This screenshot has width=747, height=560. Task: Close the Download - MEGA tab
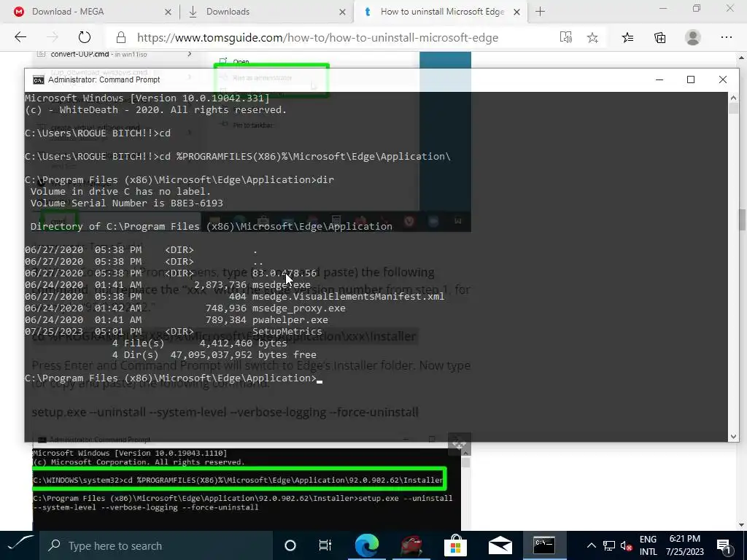pyautogui.click(x=168, y=12)
